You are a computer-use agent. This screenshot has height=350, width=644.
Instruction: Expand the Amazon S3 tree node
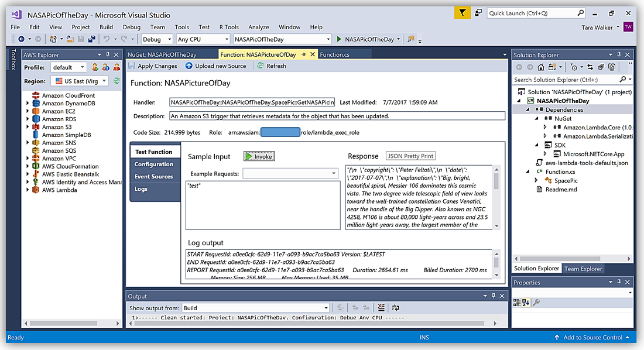28,127
